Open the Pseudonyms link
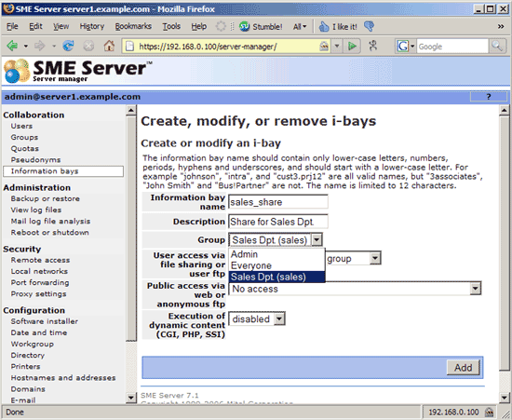Image resolution: width=512 pixels, height=420 pixels. click(x=35, y=159)
